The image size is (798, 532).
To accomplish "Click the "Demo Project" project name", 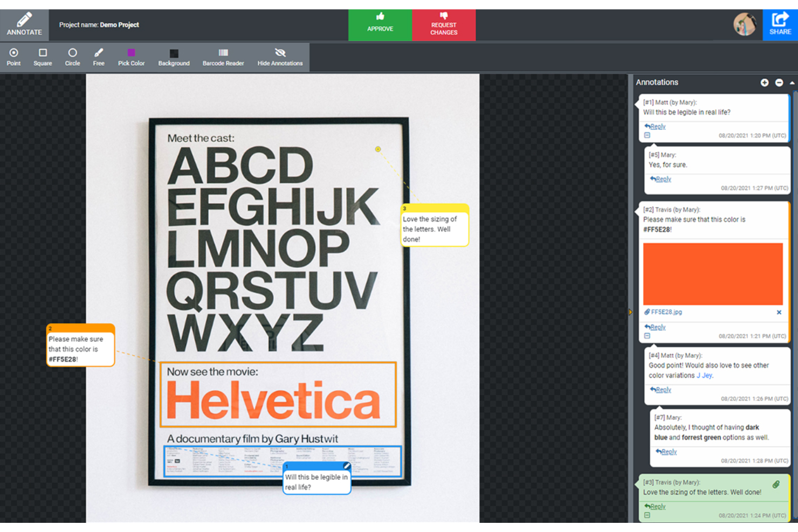I will 119,25.
